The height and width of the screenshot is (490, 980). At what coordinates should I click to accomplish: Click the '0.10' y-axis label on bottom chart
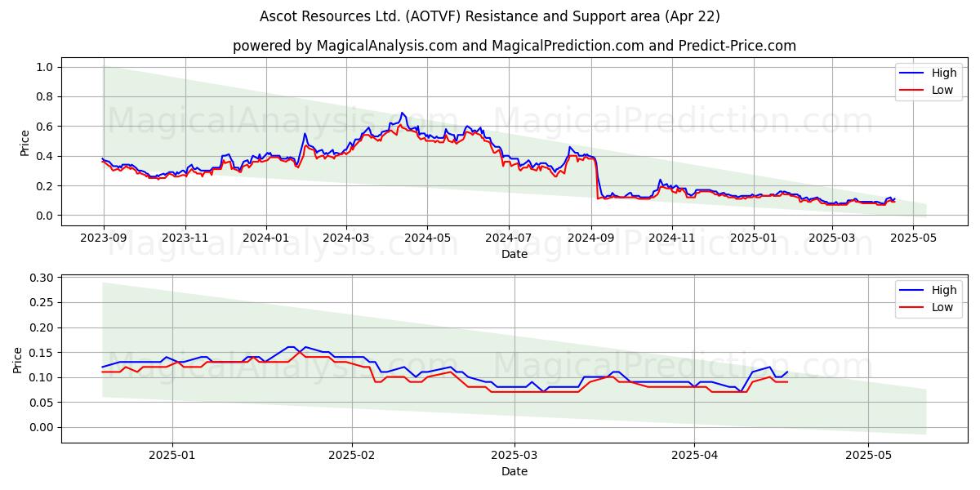tap(42, 377)
